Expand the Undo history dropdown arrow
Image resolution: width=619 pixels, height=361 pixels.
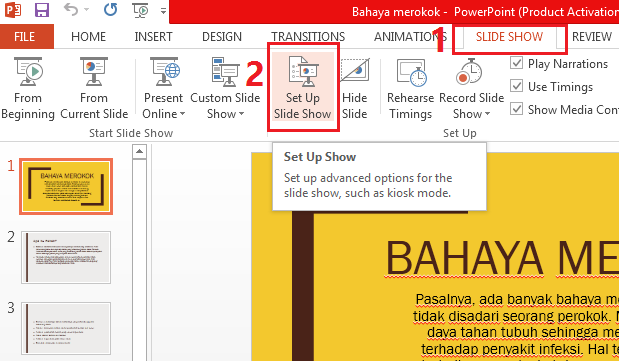86,9
